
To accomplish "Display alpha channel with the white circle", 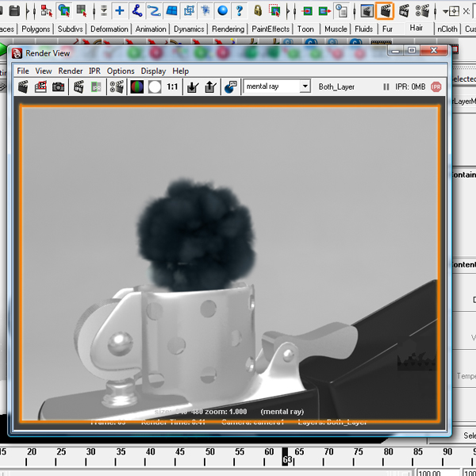I will tap(155, 87).
